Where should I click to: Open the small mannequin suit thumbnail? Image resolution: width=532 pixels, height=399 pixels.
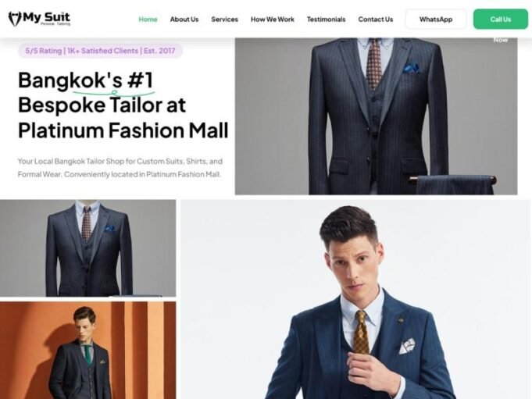pyautogui.click(x=87, y=248)
